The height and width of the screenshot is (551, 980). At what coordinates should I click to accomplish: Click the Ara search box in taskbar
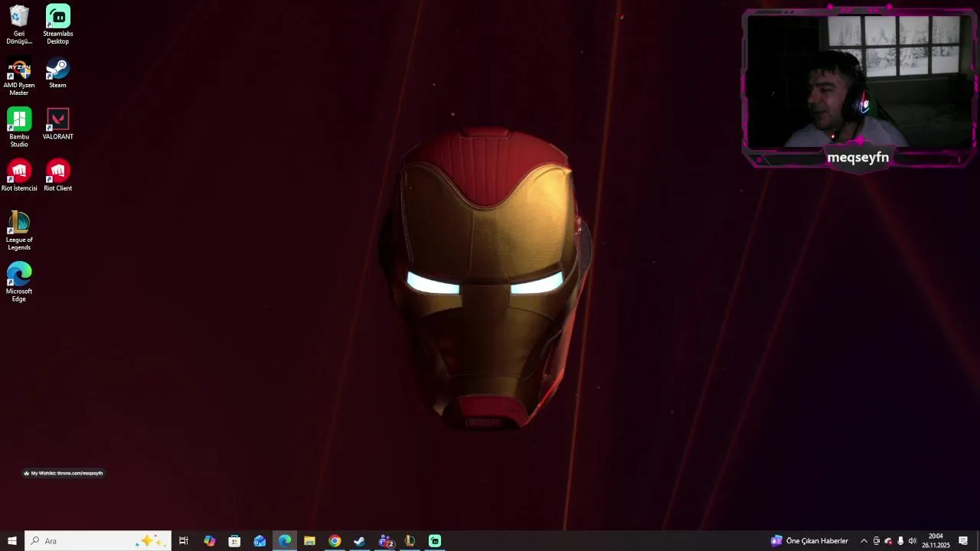98,541
